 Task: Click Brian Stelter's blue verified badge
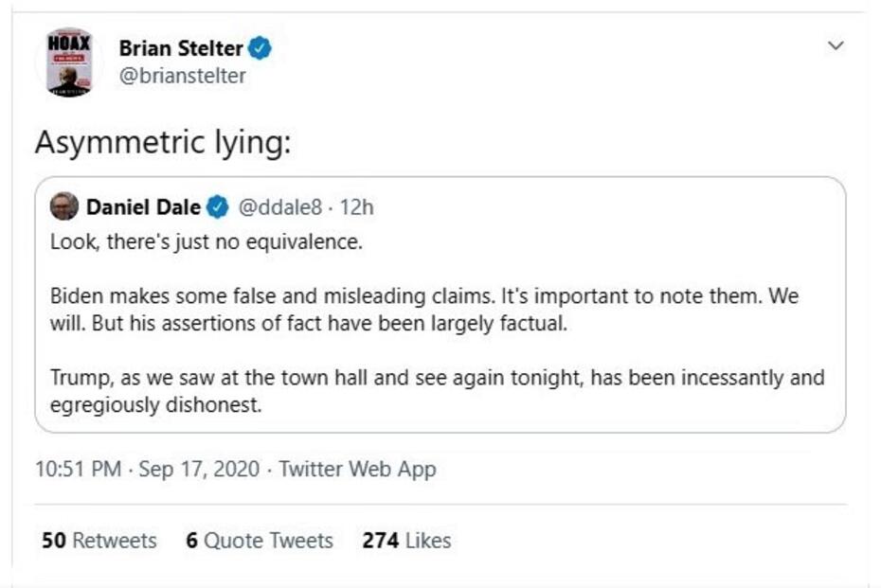261,47
